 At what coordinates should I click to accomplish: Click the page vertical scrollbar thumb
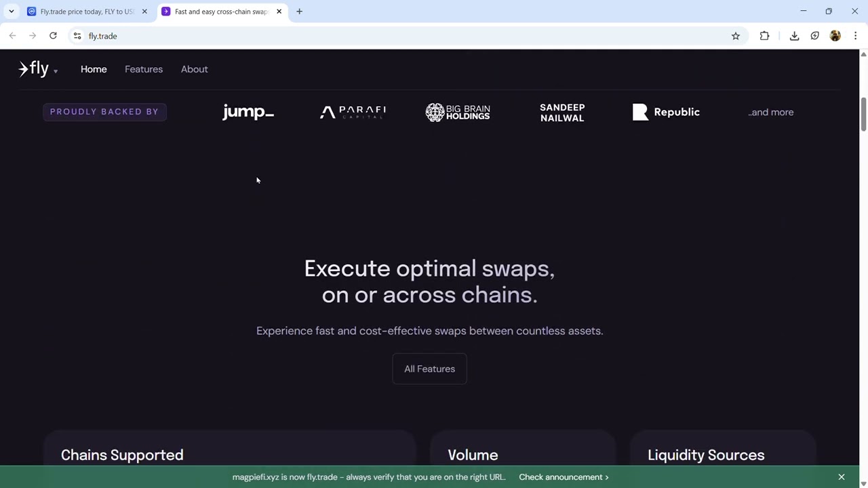tap(863, 115)
